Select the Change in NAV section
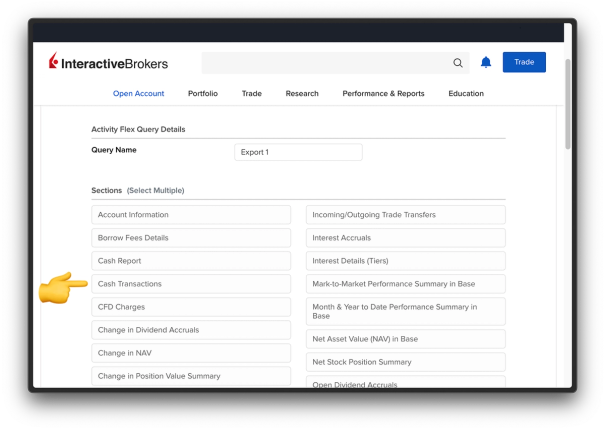 pos(191,353)
